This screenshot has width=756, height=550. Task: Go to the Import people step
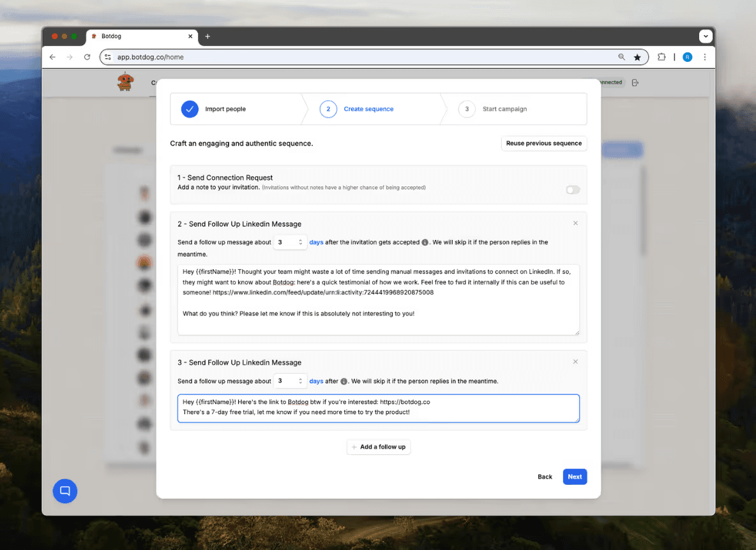coord(225,109)
